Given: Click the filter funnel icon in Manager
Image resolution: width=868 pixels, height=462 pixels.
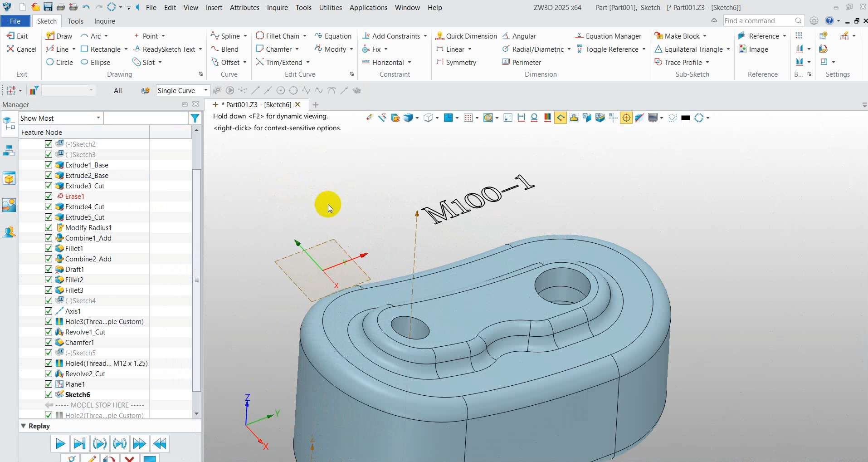Looking at the screenshot, I should click(195, 118).
